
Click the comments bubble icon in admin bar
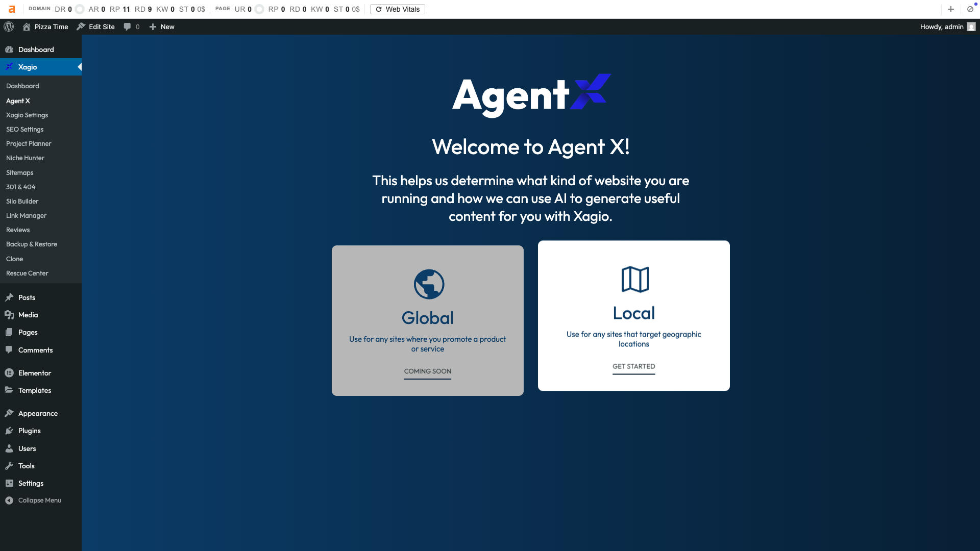pos(127,27)
